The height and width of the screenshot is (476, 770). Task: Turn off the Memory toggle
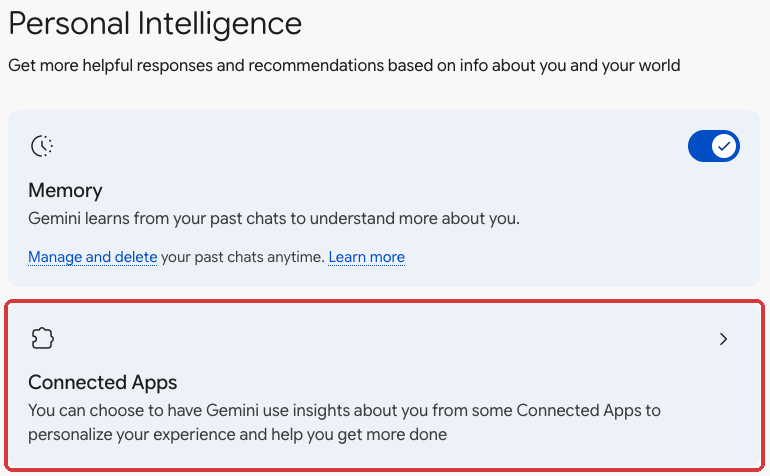[714, 146]
